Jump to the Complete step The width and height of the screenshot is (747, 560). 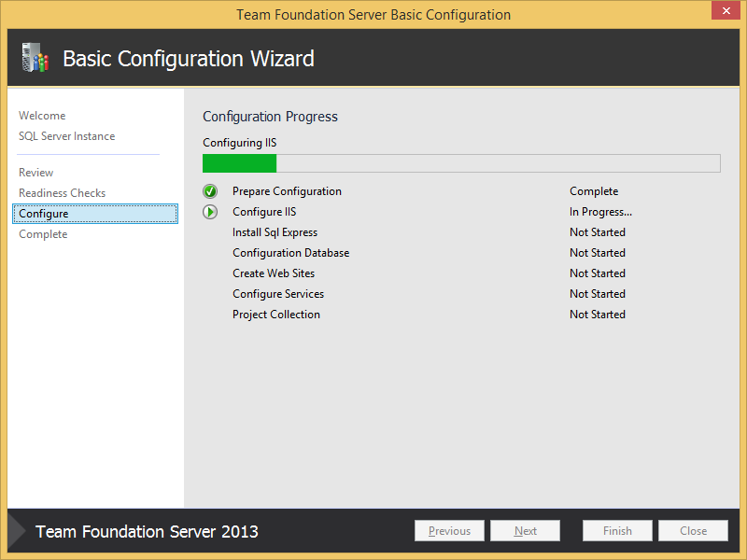(43, 234)
